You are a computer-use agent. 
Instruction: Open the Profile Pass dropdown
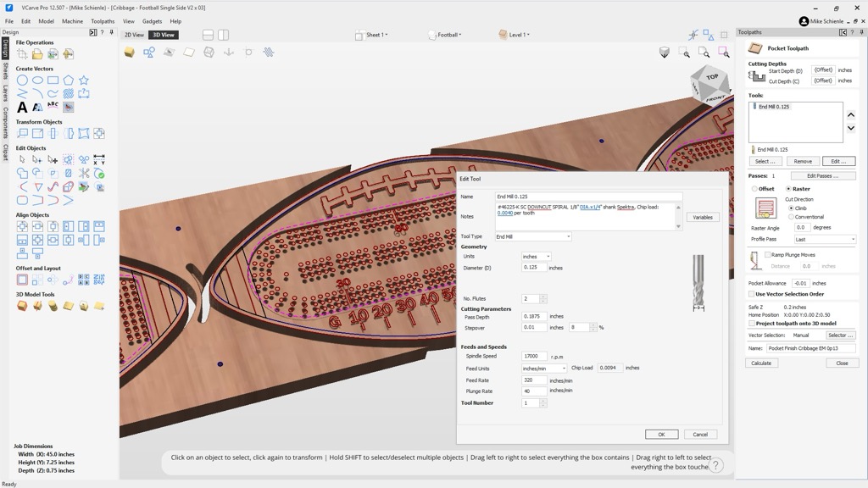click(x=825, y=240)
